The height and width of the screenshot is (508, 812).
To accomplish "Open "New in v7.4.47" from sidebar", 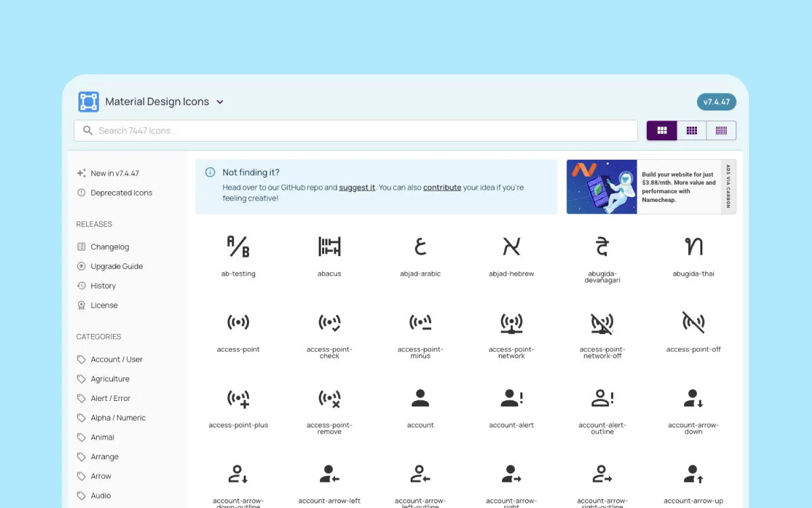I will click(116, 173).
